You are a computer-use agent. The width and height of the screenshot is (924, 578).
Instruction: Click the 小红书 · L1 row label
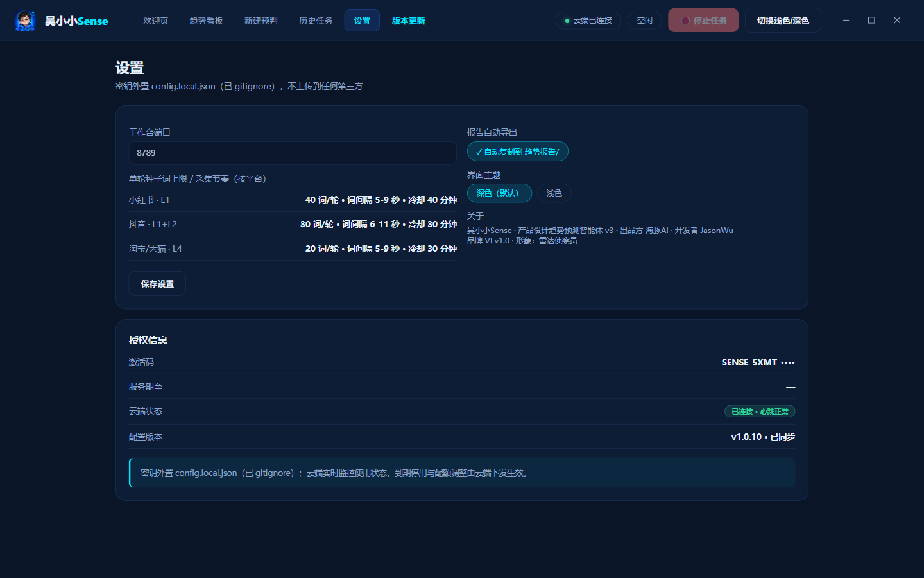tap(149, 200)
